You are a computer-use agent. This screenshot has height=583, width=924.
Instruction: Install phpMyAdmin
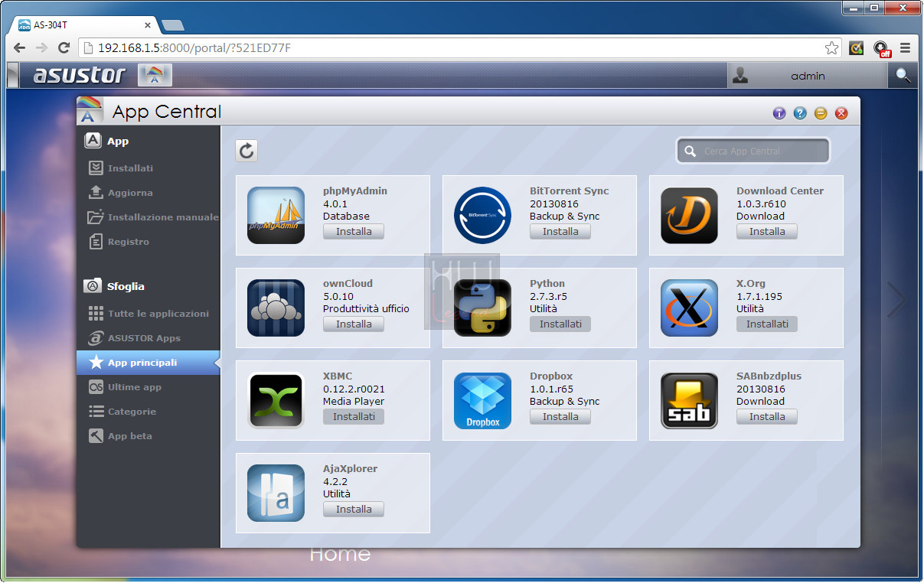click(x=354, y=232)
